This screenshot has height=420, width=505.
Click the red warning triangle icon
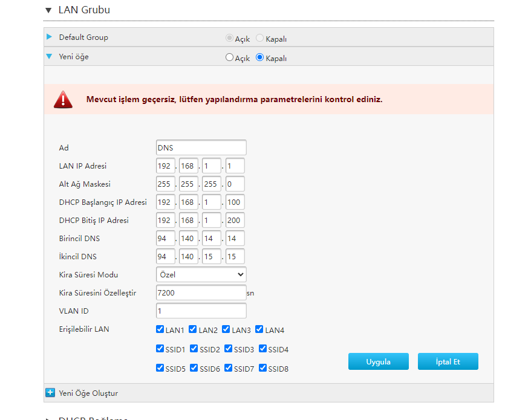(x=63, y=100)
